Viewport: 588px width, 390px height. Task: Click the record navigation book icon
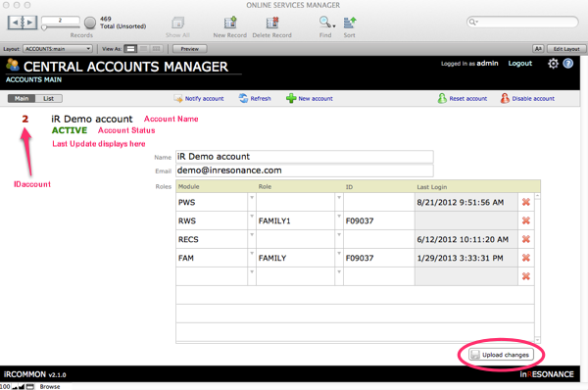pyautogui.click(x=23, y=23)
